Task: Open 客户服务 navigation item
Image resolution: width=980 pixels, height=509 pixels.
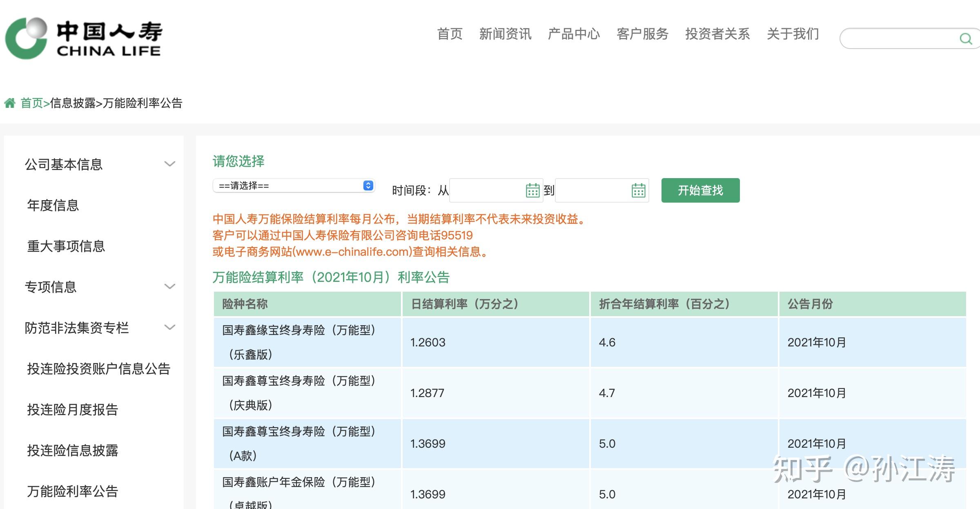Action: pos(642,34)
